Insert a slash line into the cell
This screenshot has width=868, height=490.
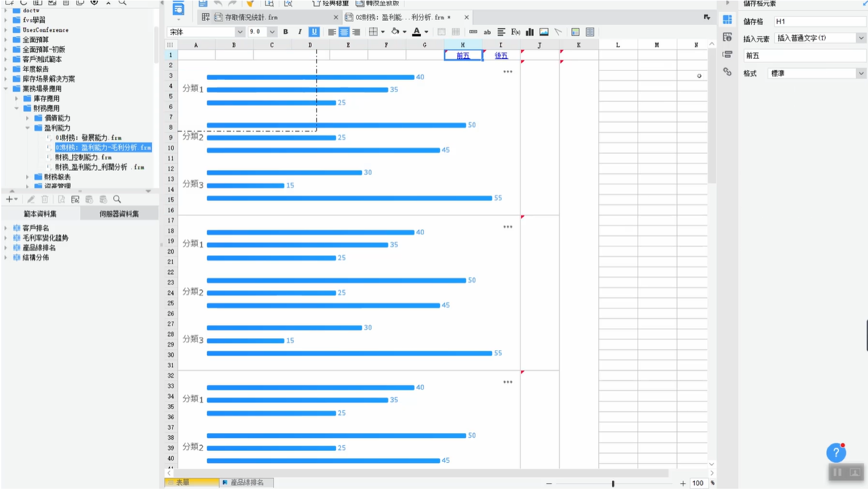(x=558, y=32)
